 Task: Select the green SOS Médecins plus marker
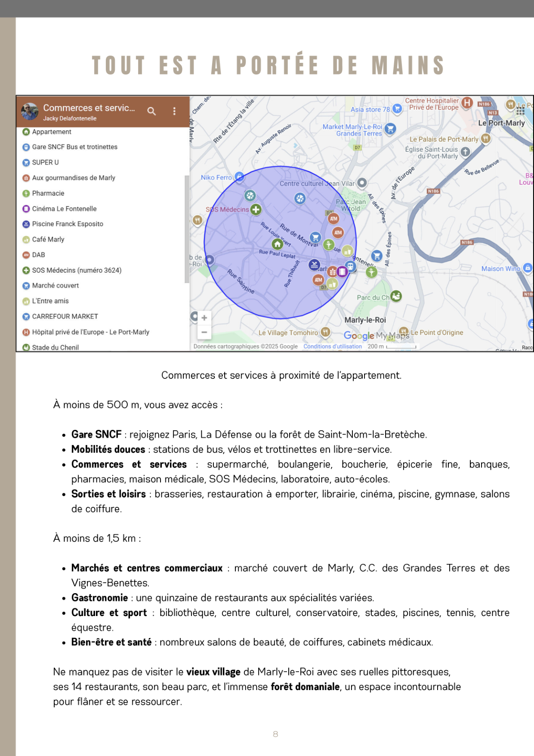tap(256, 209)
